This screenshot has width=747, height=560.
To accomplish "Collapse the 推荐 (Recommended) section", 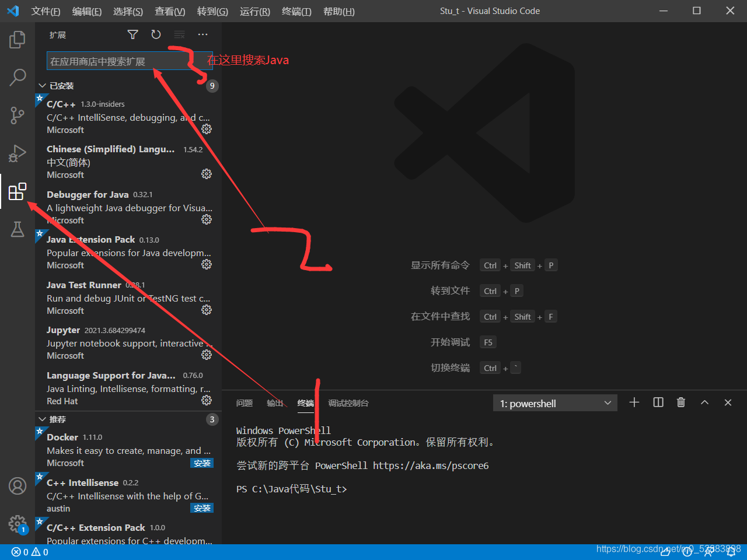I will 42,419.
